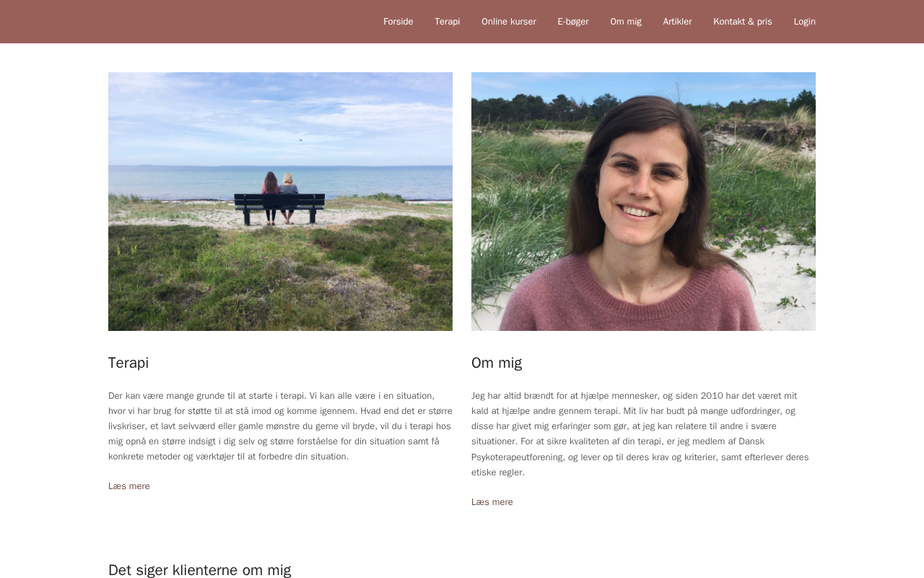Select E-bøger from the top menu
This screenshot has width=924, height=578.
point(573,22)
